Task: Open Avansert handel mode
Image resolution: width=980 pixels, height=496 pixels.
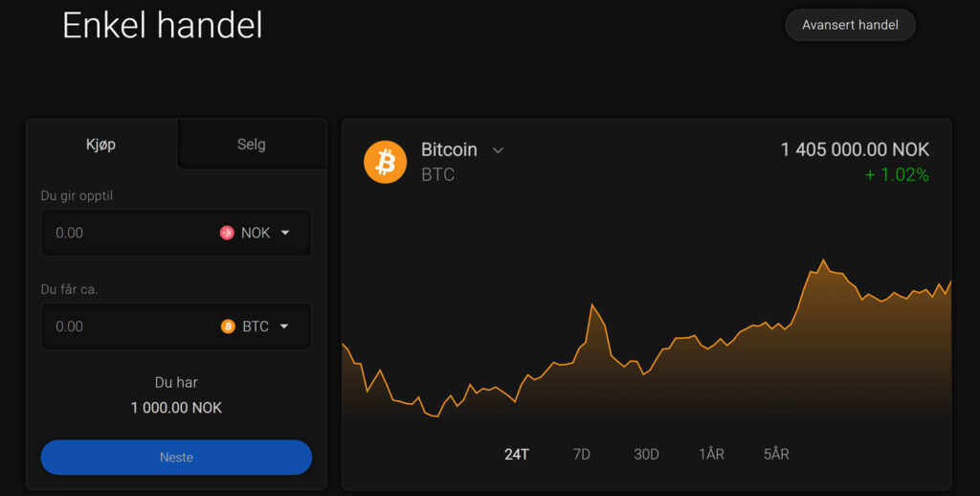Action: tap(850, 25)
